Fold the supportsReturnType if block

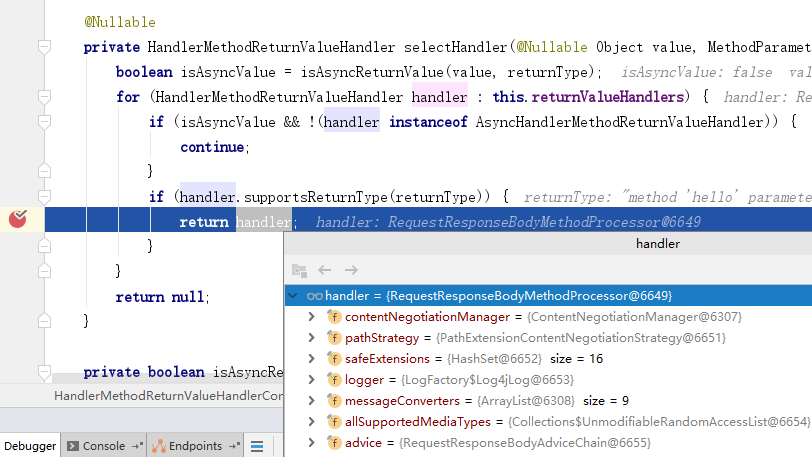point(43,197)
